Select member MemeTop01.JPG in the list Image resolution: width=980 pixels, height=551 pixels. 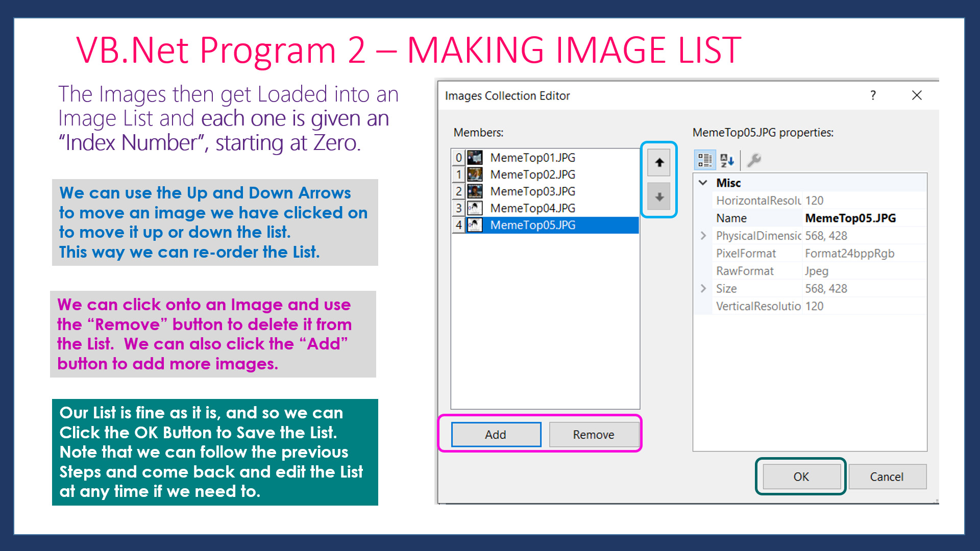click(545, 158)
